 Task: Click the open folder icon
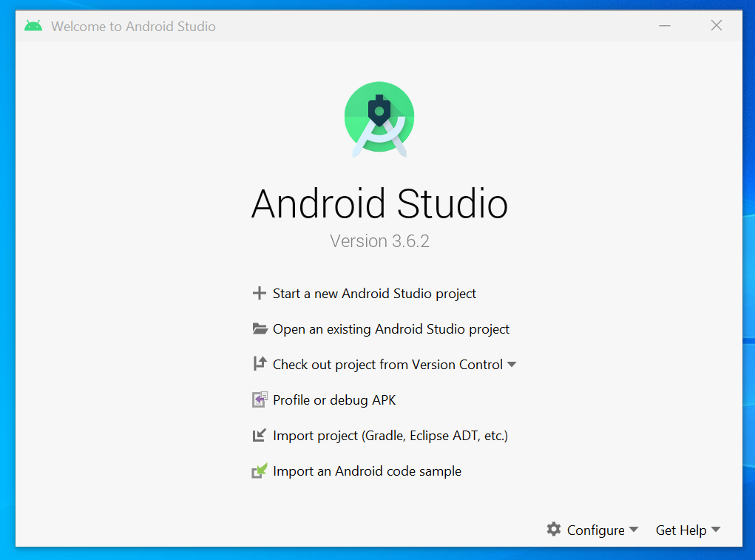(x=260, y=329)
